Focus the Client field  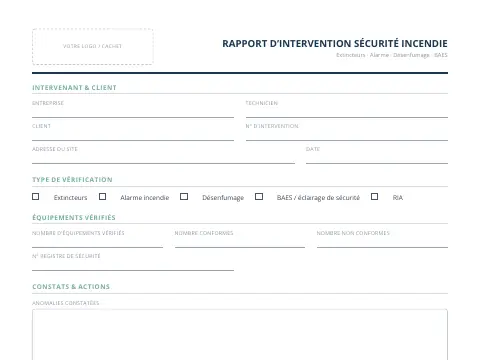133,135
